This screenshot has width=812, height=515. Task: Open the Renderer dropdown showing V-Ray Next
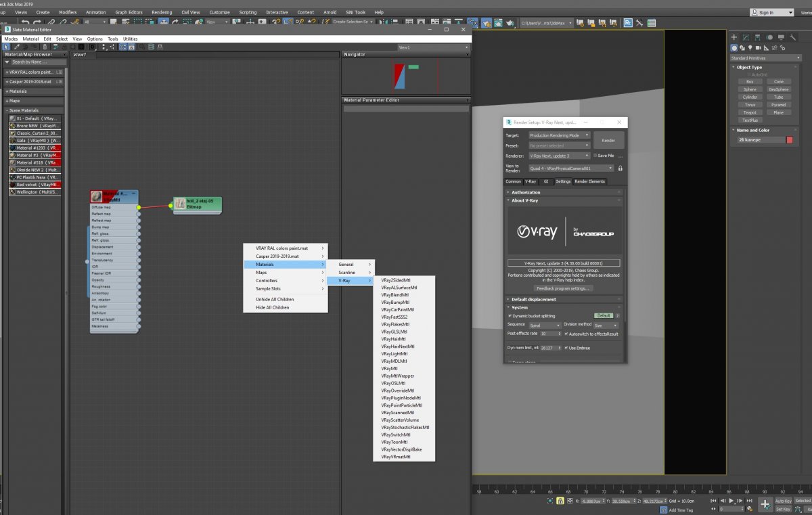[560, 156]
